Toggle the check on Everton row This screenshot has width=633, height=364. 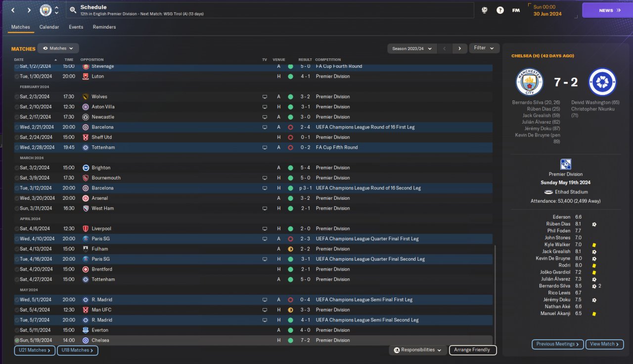click(17, 330)
